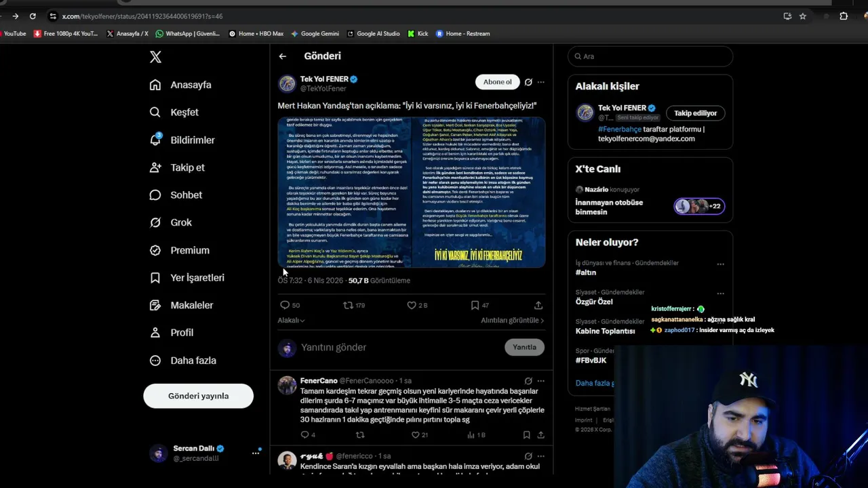Open Yer İşaretleri bookmarks
Image resolution: width=868 pixels, height=488 pixels.
(x=186, y=278)
